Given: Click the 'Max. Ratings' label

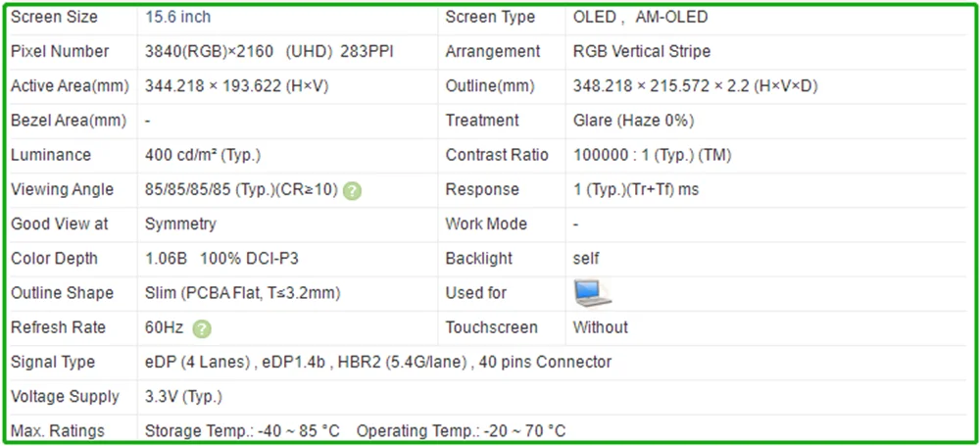Looking at the screenshot, I should pos(58,431).
